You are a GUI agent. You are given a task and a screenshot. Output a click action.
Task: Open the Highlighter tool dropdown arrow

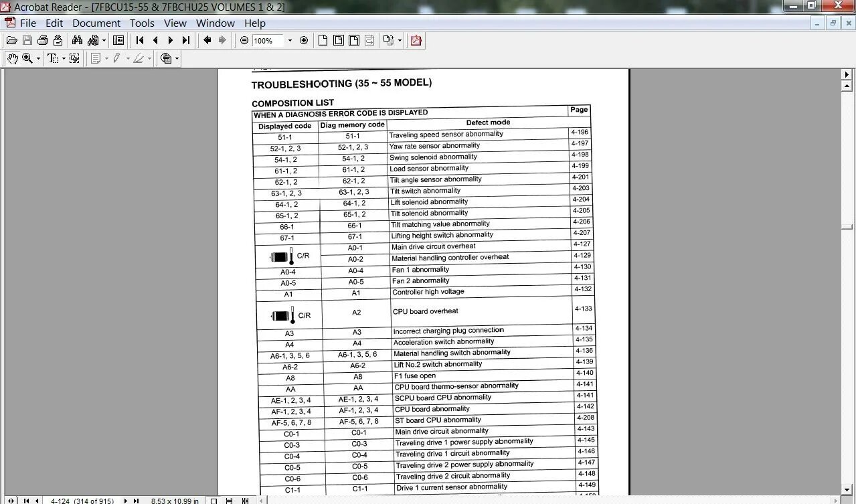(x=149, y=59)
